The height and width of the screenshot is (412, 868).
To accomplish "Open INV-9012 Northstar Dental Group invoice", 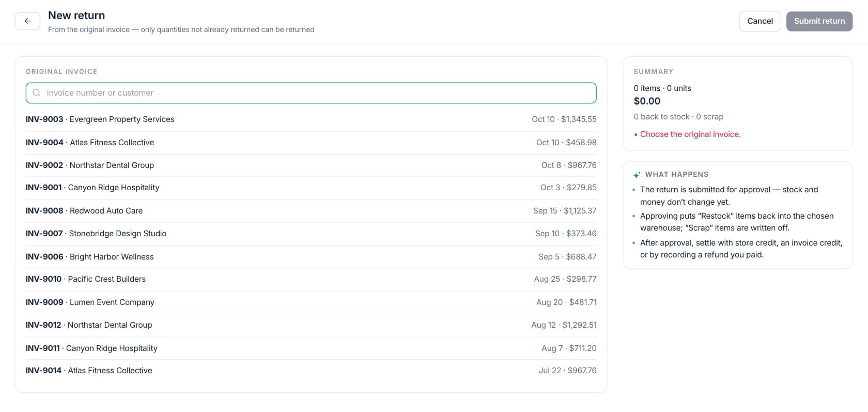I will [x=311, y=325].
